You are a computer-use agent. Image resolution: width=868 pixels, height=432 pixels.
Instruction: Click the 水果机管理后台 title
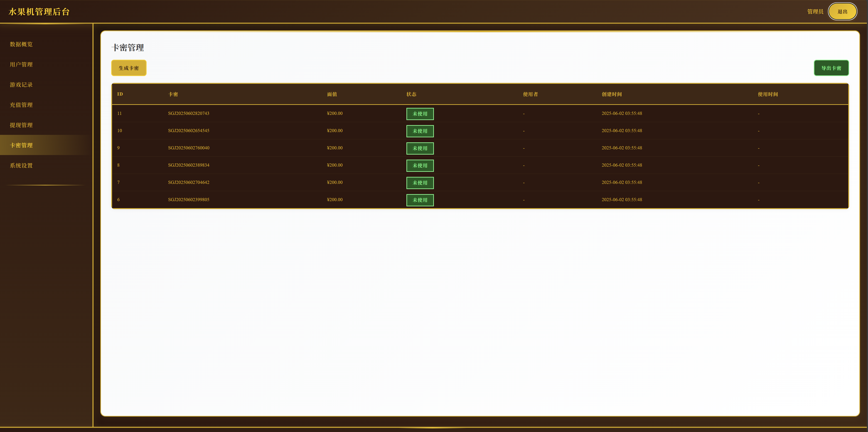[x=39, y=12]
